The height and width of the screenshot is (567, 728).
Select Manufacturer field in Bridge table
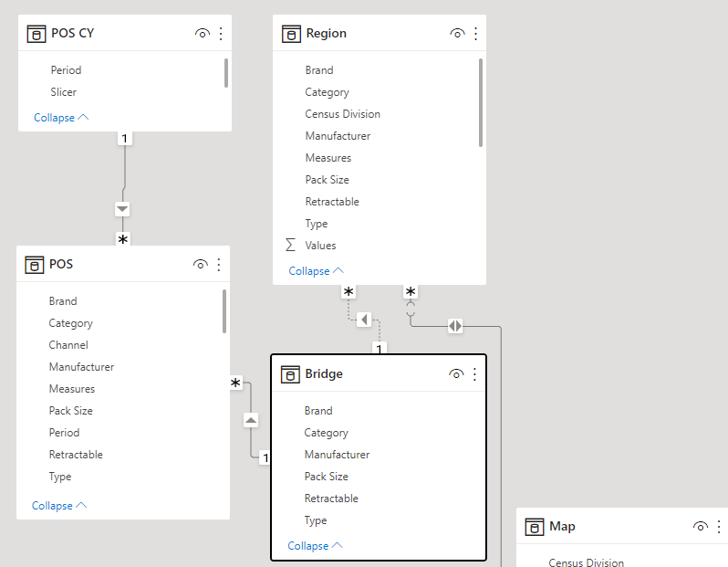(x=337, y=455)
